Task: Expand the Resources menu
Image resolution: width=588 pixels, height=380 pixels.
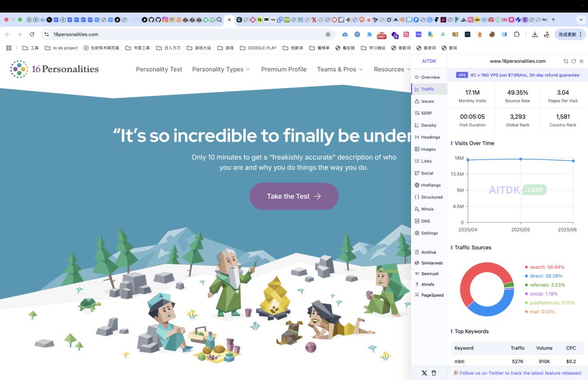Action: pyautogui.click(x=392, y=69)
